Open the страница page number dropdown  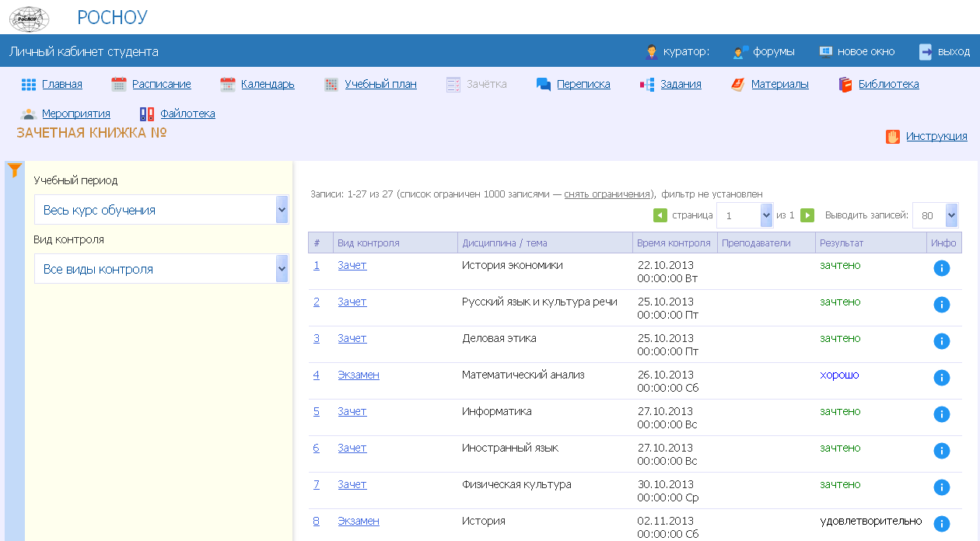(x=744, y=215)
